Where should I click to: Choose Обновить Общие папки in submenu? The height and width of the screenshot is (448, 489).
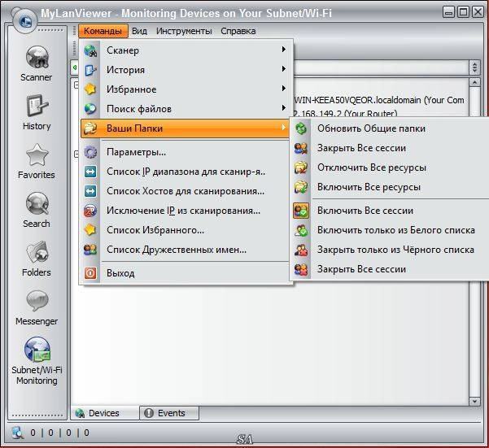pos(390,128)
